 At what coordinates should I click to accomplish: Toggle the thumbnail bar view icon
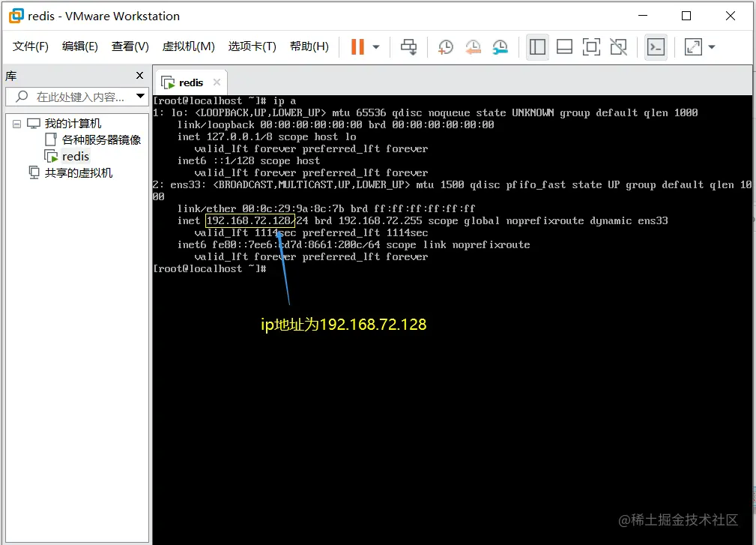(565, 46)
